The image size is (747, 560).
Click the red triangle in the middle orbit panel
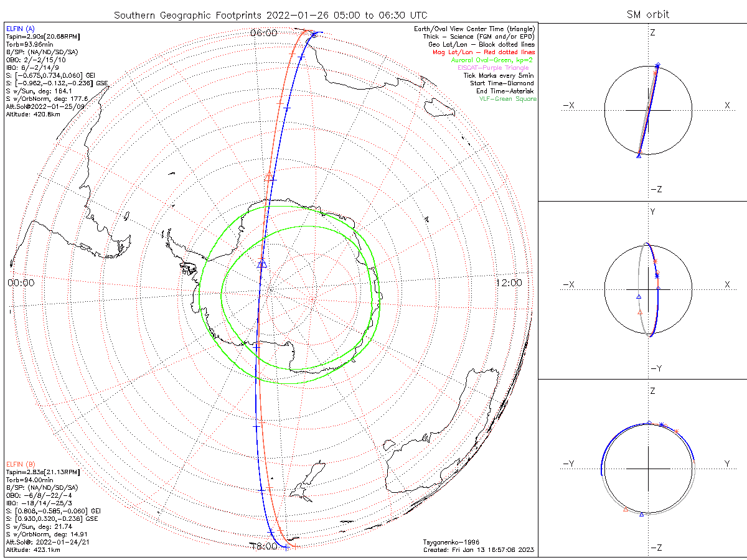(x=640, y=312)
